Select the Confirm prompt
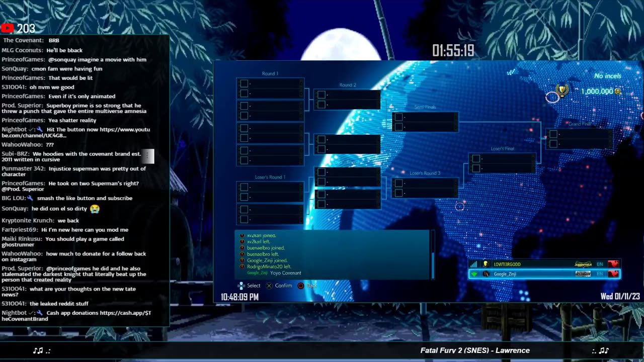Viewport: 644px width, 362px height. coord(279,286)
